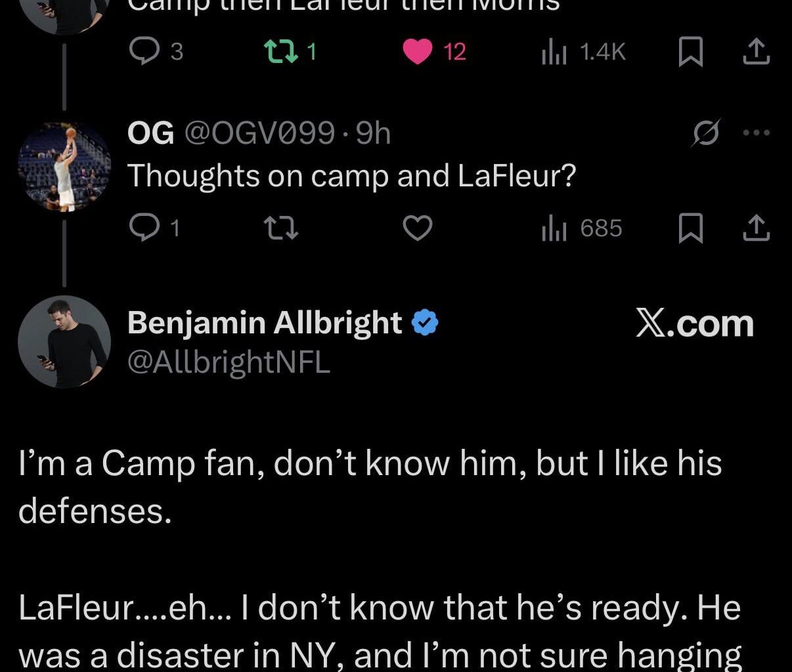
Task: Click Benjamin Allbright's verified badge
Action: point(426,322)
